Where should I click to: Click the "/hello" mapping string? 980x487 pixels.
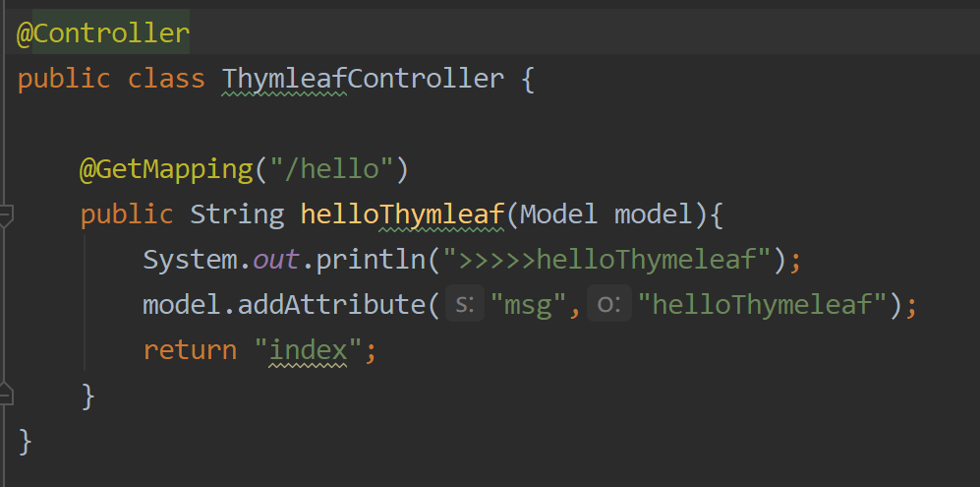tap(331, 169)
